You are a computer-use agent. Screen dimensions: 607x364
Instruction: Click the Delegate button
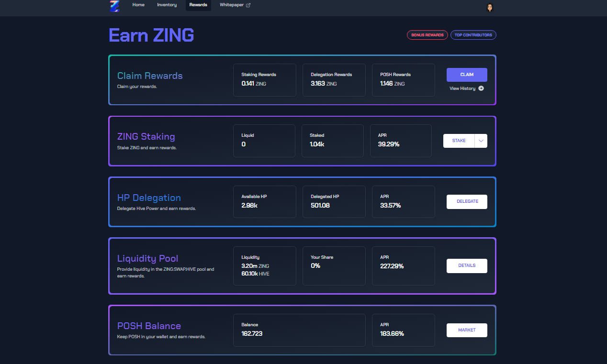tap(467, 201)
